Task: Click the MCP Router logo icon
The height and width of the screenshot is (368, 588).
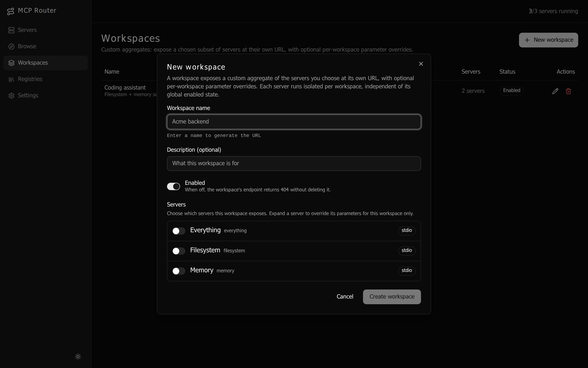Action: tap(10, 11)
